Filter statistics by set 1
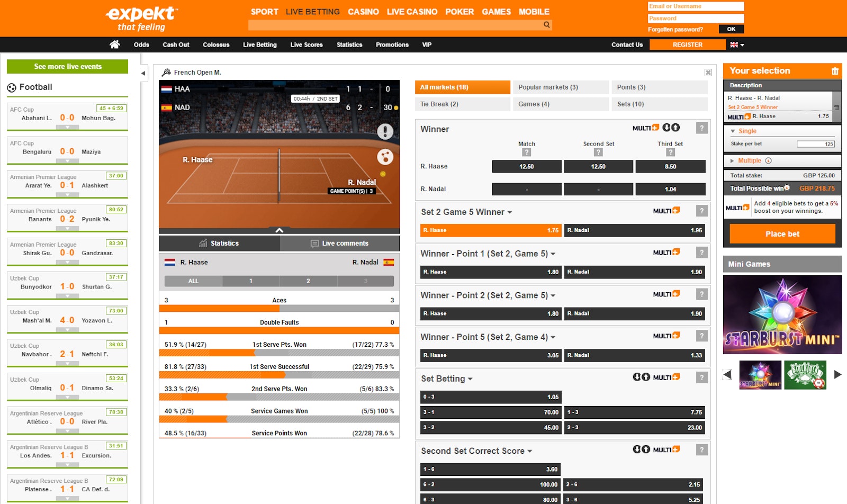847x504 pixels. pyautogui.click(x=251, y=281)
